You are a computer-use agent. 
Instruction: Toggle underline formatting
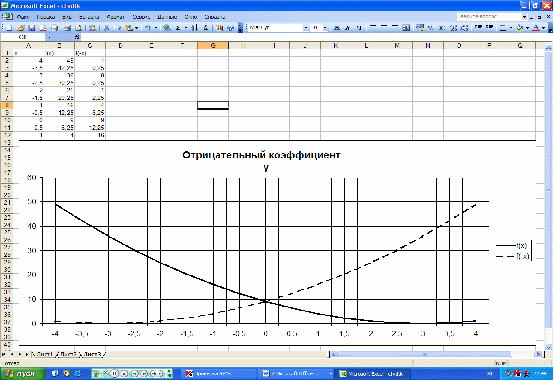click(x=358, y=28)
